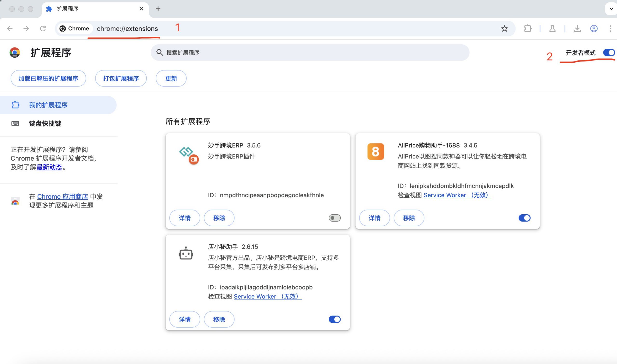This screenshot has width=617, height=364.
Task: Go back with the browser back arrow
Action: click(10, 28)
